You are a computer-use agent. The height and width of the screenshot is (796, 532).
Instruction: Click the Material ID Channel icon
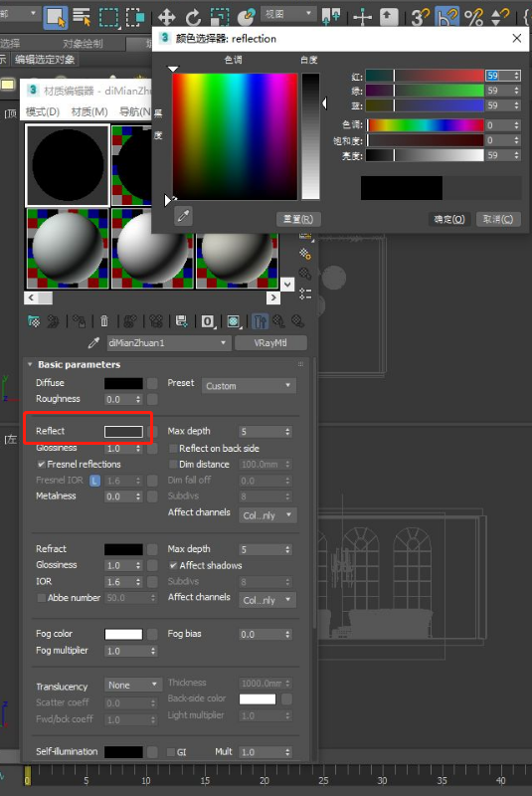click(208, 321)
